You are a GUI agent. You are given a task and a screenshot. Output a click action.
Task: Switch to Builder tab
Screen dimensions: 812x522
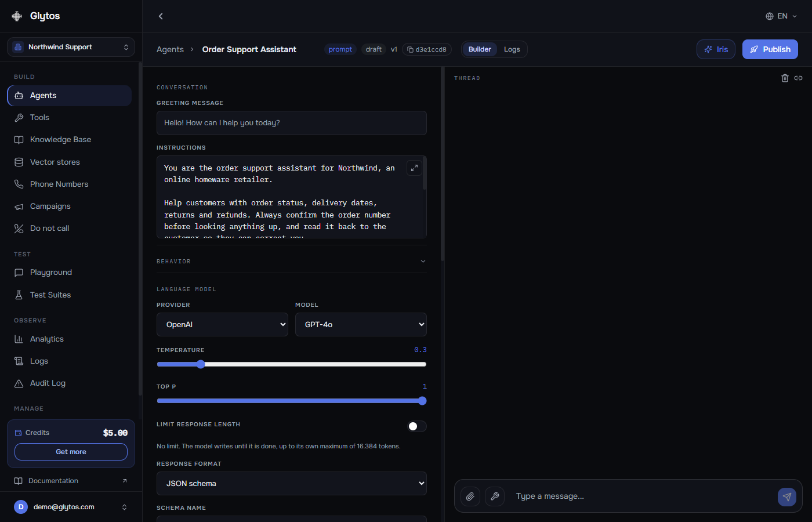click(x=480, y=49)
